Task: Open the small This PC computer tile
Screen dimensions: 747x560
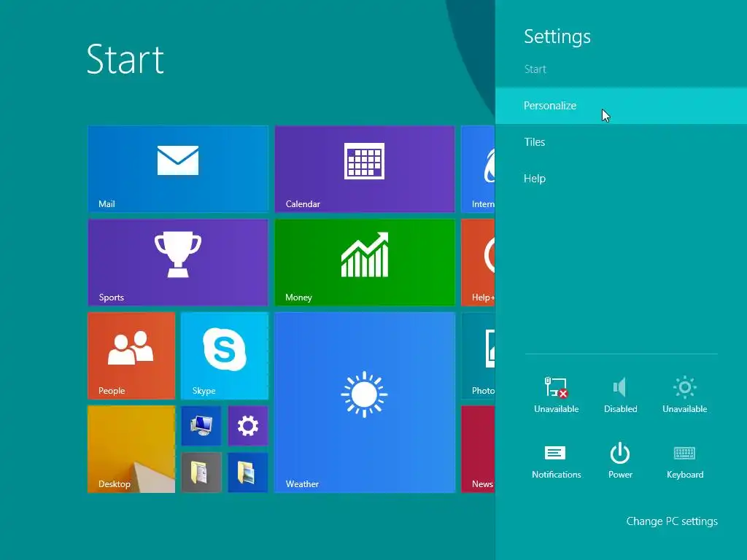Action: (x=201, y=426)
